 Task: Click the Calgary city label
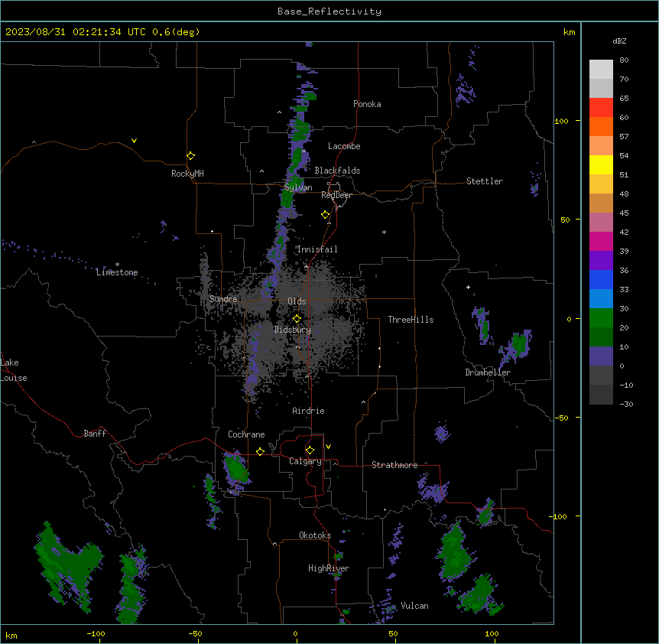click(x=306, y=461)
